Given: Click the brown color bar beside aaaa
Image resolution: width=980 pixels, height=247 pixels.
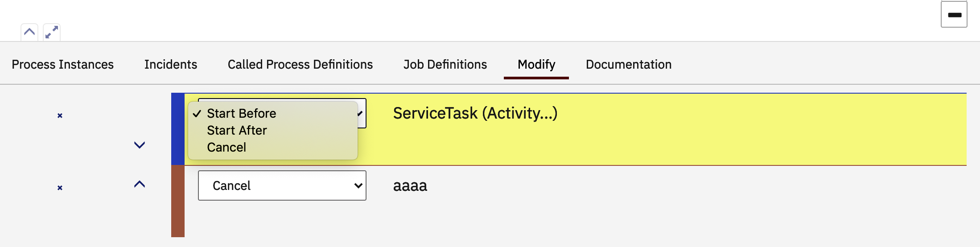Looking at the screenshot, I should pos(178,201).
